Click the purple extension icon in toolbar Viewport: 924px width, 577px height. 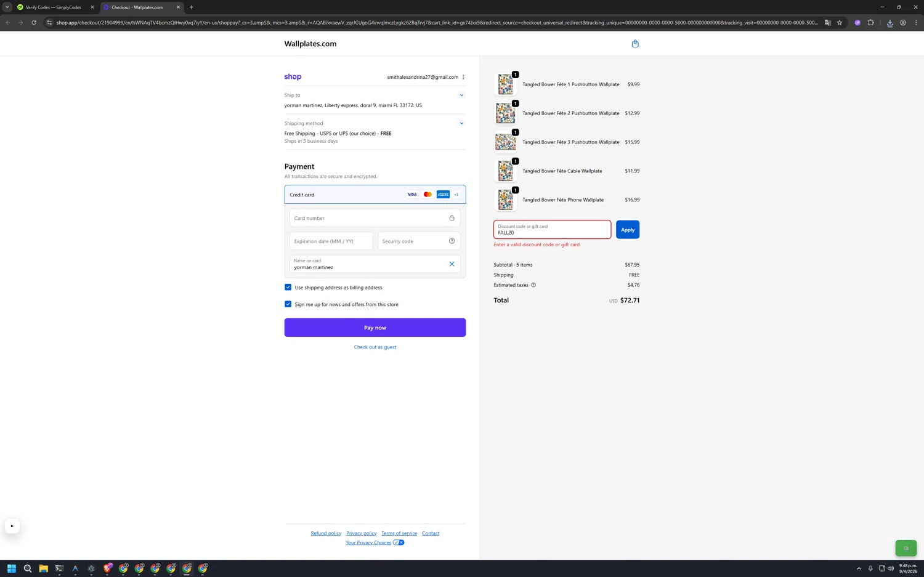pyautogui.click(x=857, y=23)
